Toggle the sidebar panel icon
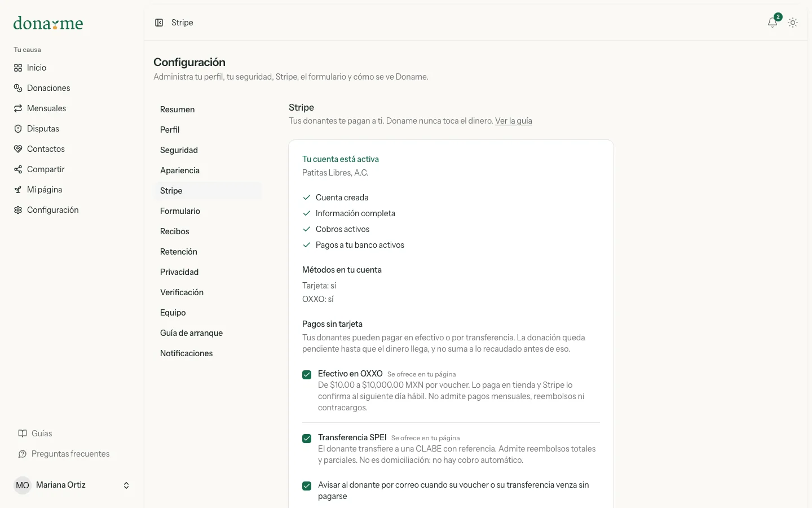812x508 pixels. pyautogui.click(x=159, y=23)
